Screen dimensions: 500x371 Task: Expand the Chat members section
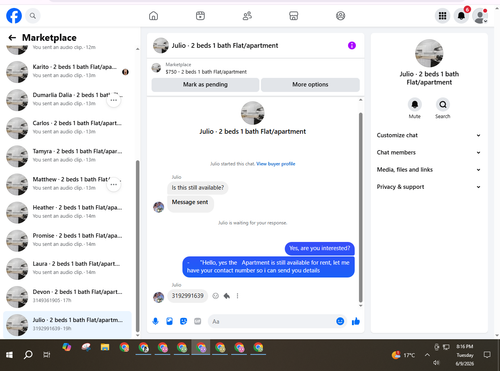(x=429, y=152)
